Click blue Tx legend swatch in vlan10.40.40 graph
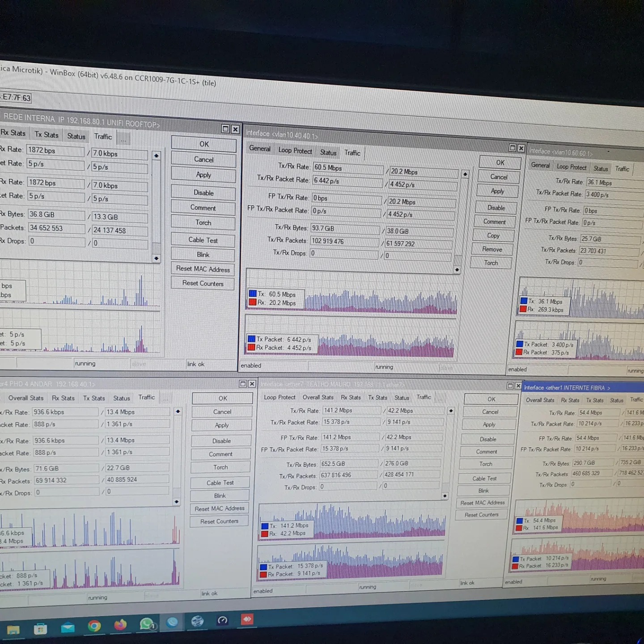Viewport: 644px width, 644px height. [253, 294]
